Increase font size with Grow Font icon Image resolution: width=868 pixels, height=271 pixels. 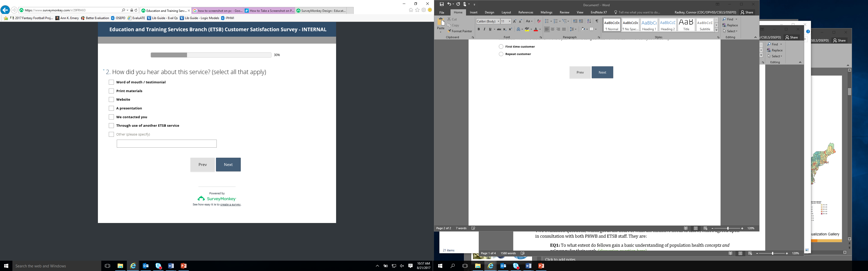pos(515,21)
